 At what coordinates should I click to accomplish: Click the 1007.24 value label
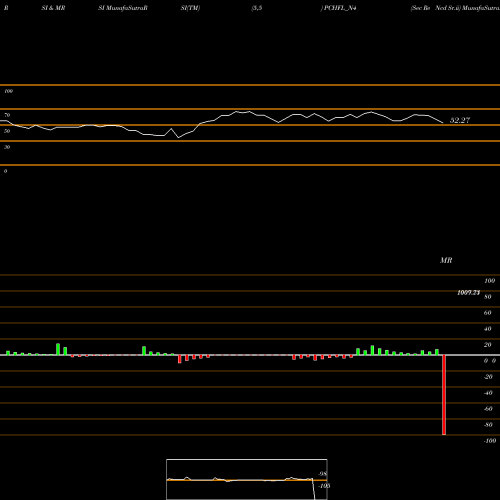468,293
